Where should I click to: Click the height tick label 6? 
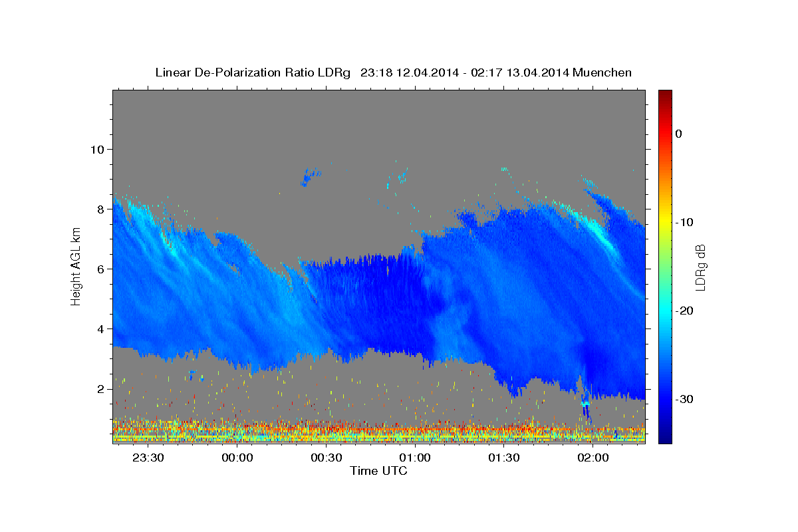click(101, 269)
